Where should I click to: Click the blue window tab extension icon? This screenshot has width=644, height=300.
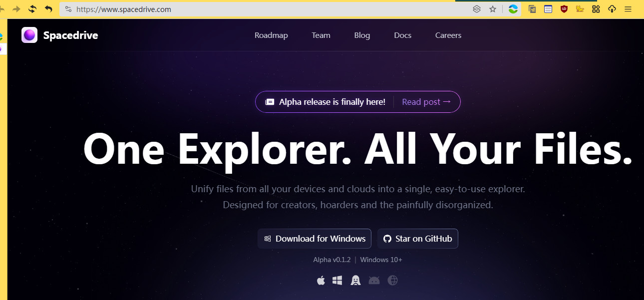coord(548,9)
